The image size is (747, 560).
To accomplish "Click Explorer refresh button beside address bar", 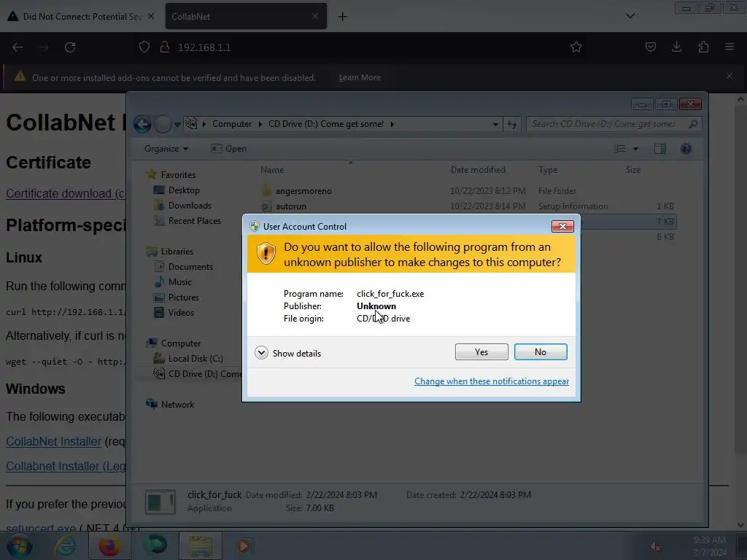I will click(511, 124).
